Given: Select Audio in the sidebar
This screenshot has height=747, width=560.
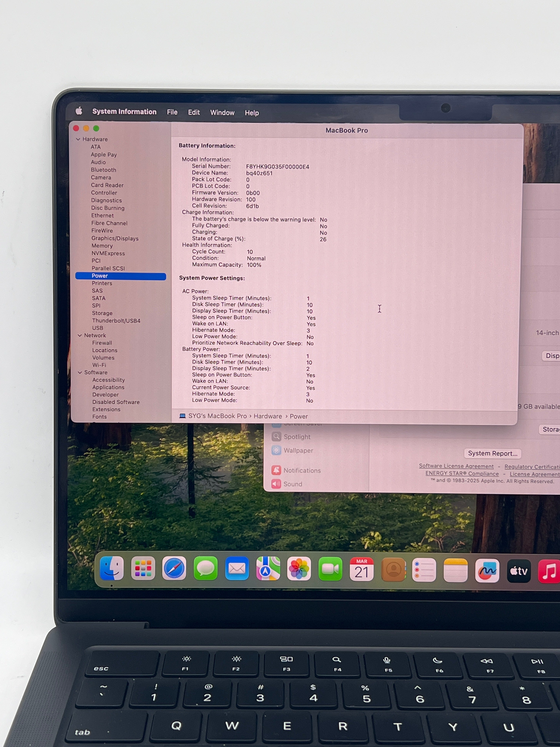Looking at the screenshot, I should [98, 162].
